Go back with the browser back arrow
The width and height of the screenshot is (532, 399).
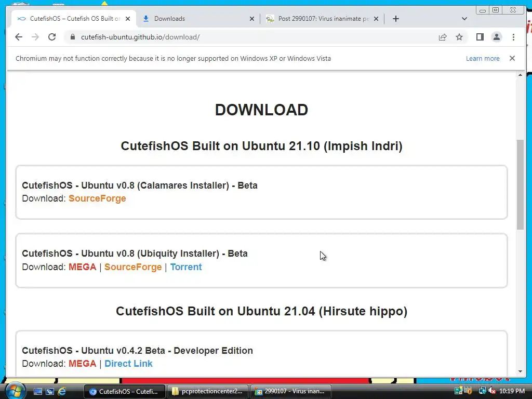(x=19, y=37)
